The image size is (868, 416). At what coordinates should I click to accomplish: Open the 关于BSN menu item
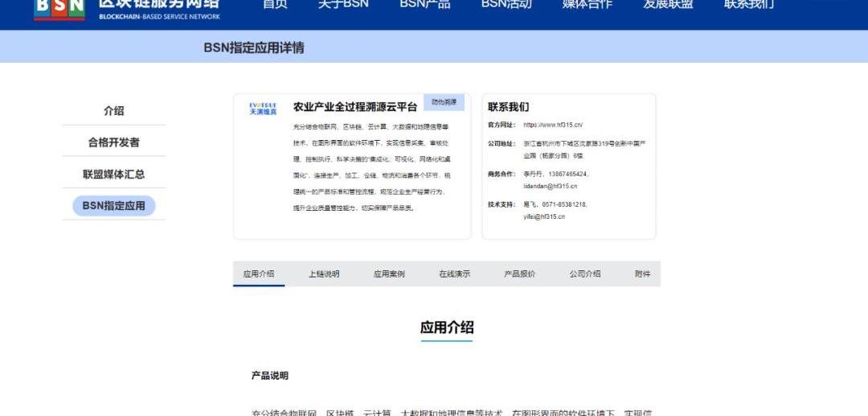pos(343,5)
